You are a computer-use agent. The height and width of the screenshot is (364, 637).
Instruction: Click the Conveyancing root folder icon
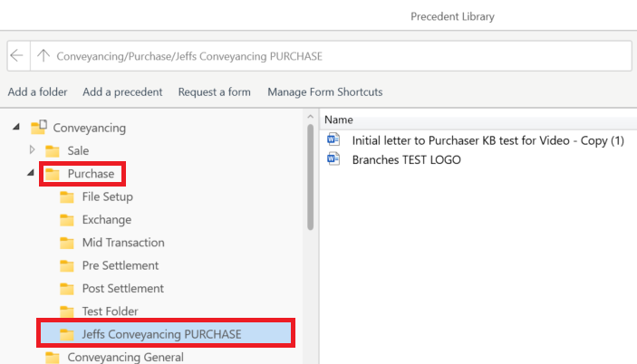coord(39,128)
